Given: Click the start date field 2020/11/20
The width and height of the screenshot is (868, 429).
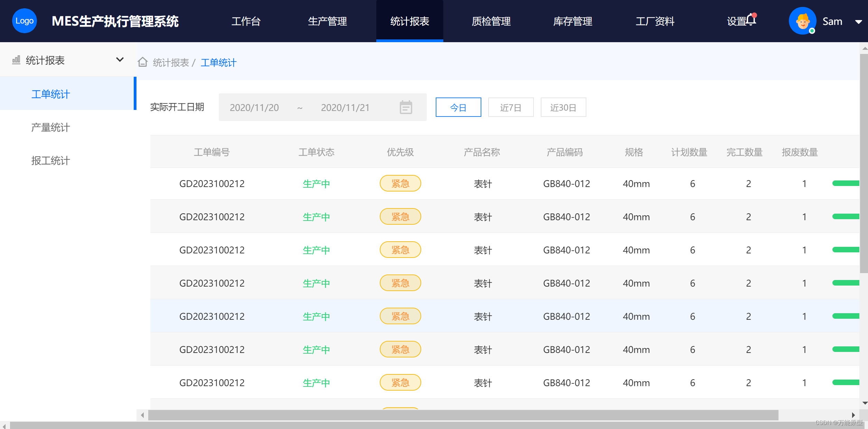Looking at the screenshot, I should 254,108.
